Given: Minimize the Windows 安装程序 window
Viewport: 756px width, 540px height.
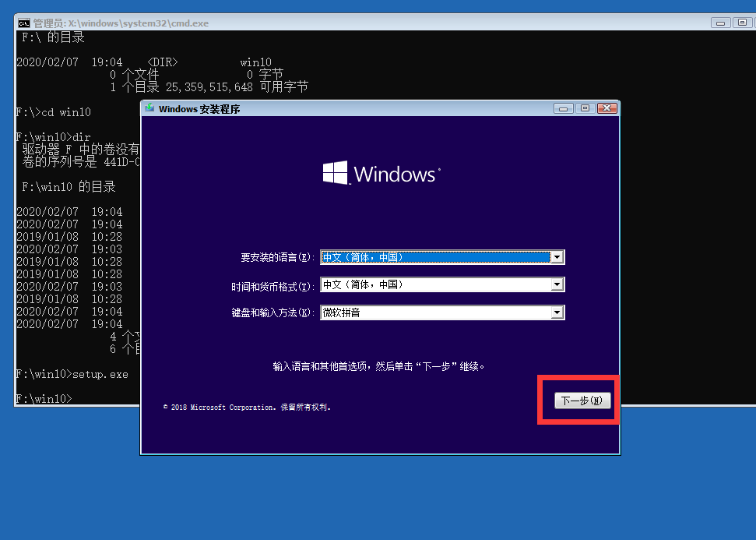Looking at the screenshot, I should tap(564, 109).
